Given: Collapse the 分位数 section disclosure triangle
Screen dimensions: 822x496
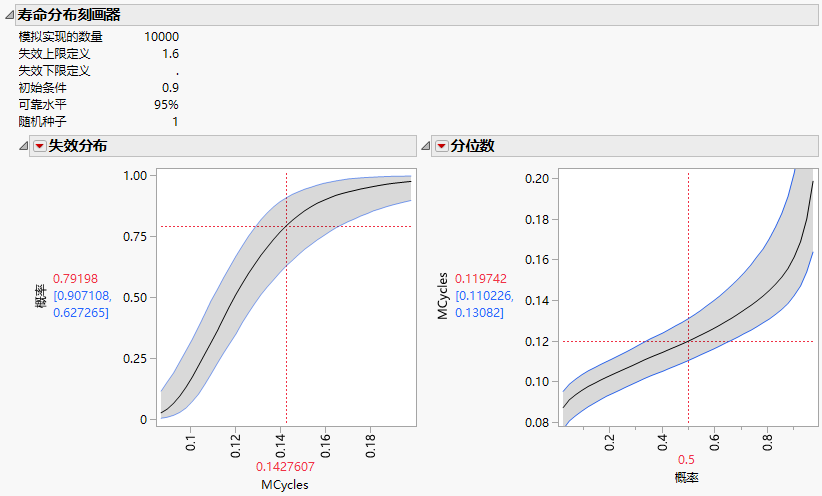Looking at the screenshot, I should (425, 146).
